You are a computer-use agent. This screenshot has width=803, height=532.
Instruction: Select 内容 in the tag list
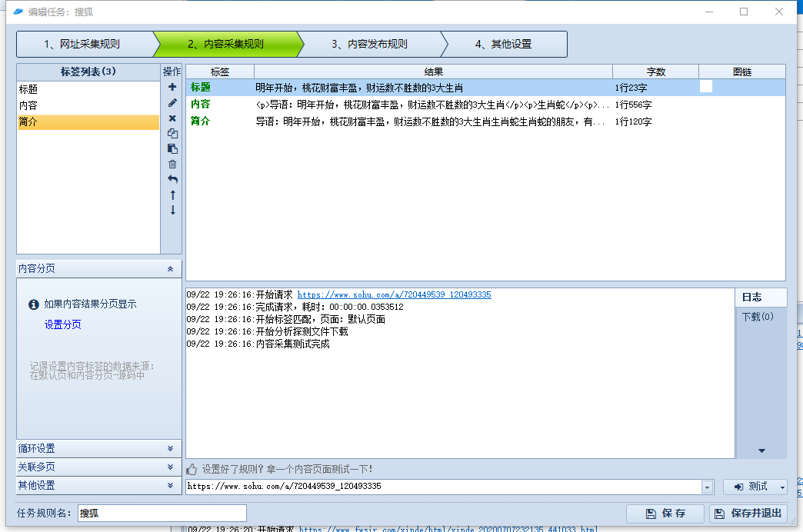click(x=28, y=105)
